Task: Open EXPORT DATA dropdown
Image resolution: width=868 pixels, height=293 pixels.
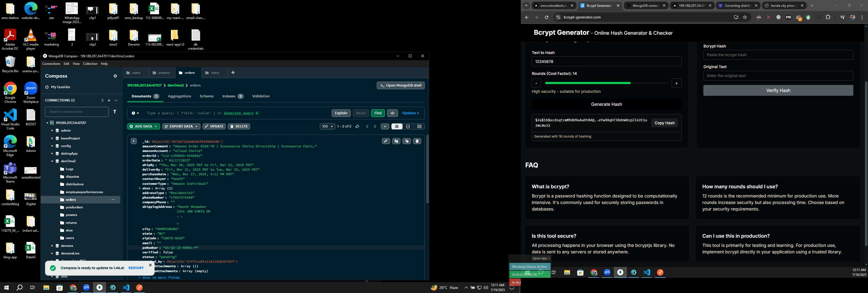Action: [x=181, y=126]
